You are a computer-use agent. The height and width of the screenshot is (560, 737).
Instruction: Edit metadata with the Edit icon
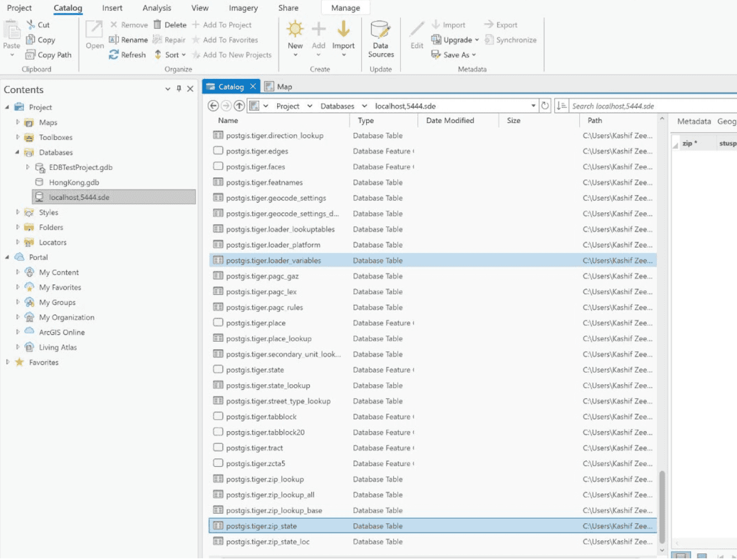click(x=416, y=36)
